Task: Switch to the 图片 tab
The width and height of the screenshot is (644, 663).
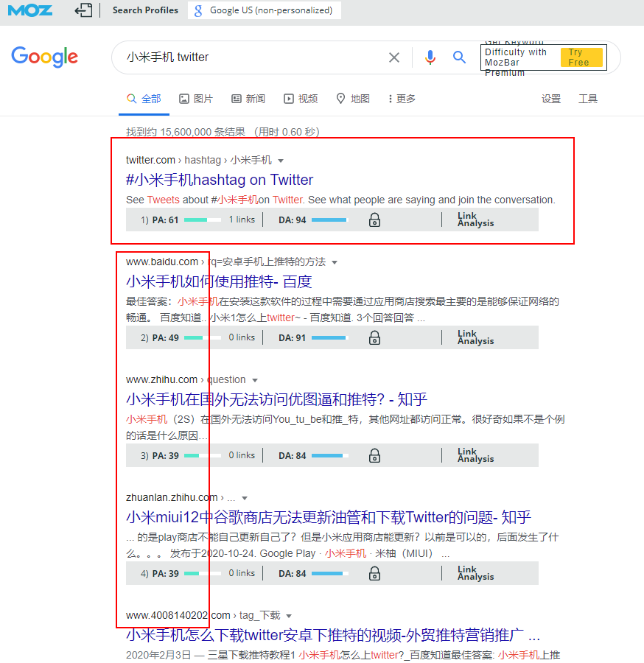Action: click(196, 99)
